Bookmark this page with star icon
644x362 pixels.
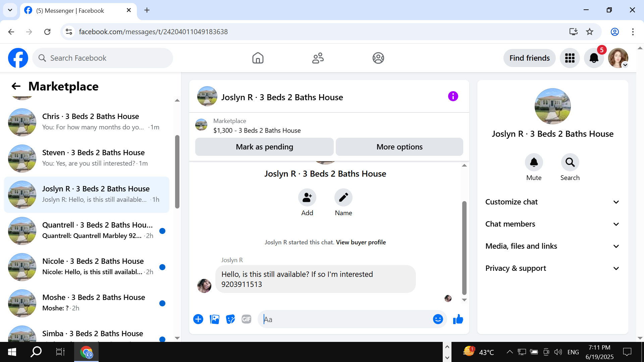pyautogui.click(x=590, y=32)
